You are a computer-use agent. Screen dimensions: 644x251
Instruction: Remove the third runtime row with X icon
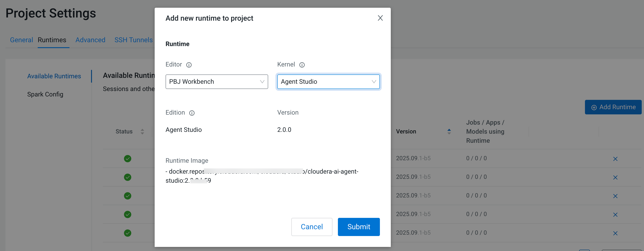[x=615, y=196]
